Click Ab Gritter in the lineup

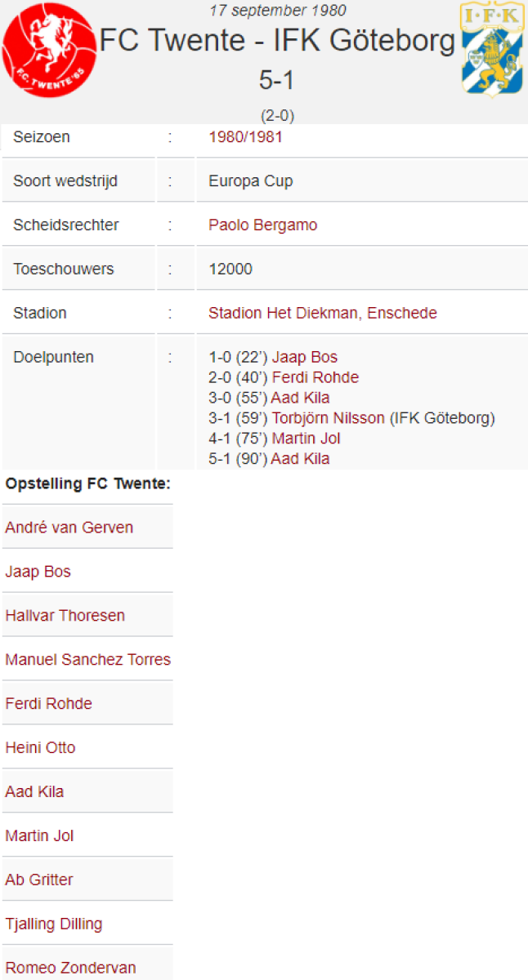[38, 880]
